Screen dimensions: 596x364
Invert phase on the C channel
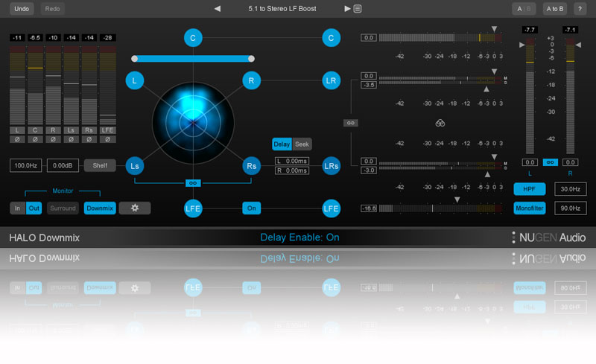pyautogui.click(x=34, y=139)
